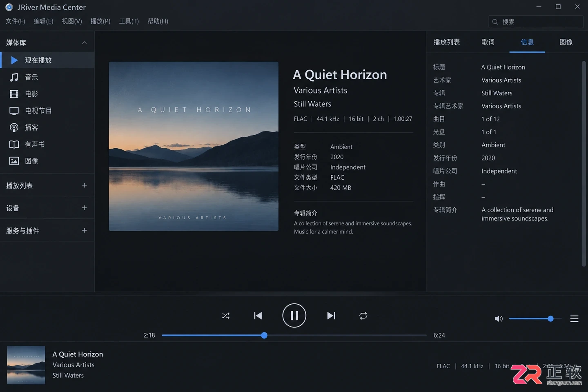The image size is (588, 392).
Task: Open the 电视节目 monitor icon
Action: 14,111
